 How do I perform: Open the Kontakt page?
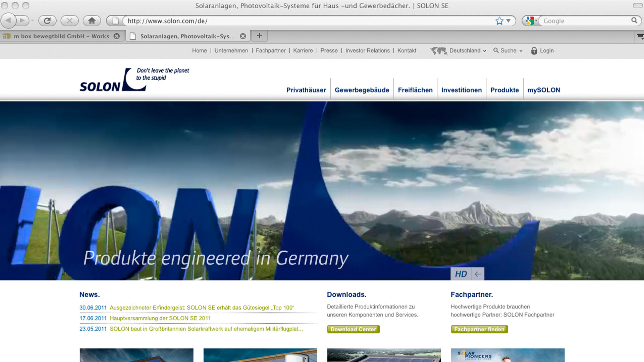coord(407,51)
